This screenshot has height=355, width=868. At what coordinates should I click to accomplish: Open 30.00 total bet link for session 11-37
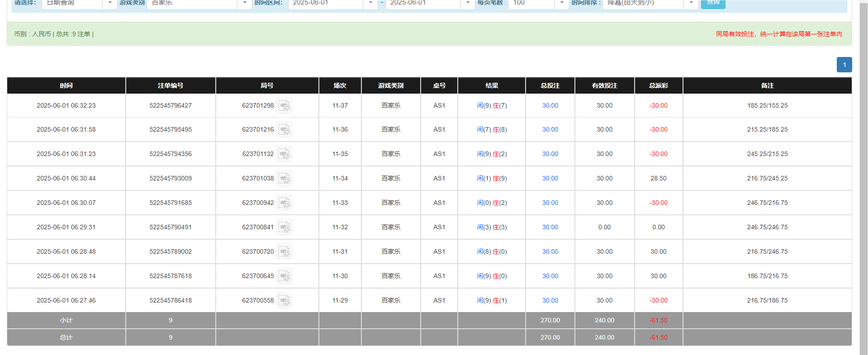[550, 106]
